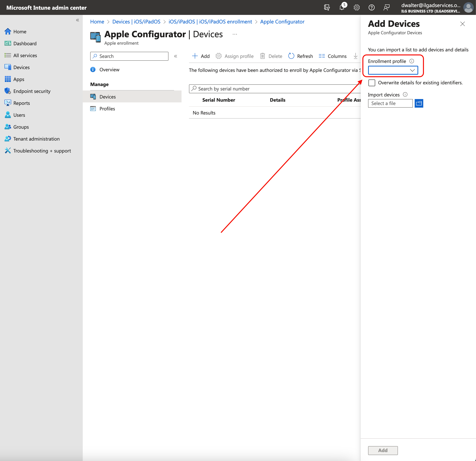Open the feedback icon in header
This screenshot has width=476, height=461.
[386, 7]
